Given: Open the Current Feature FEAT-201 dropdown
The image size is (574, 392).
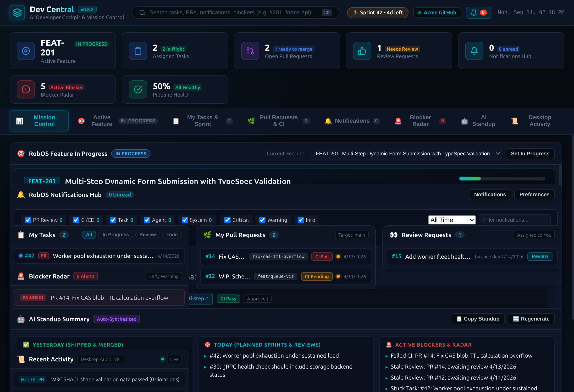Looking at the screenshot, I should point(406,153).
